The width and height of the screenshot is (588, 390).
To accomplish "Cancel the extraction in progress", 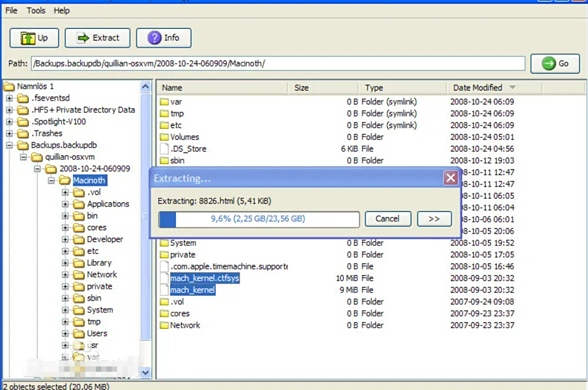I will [387, 219].
